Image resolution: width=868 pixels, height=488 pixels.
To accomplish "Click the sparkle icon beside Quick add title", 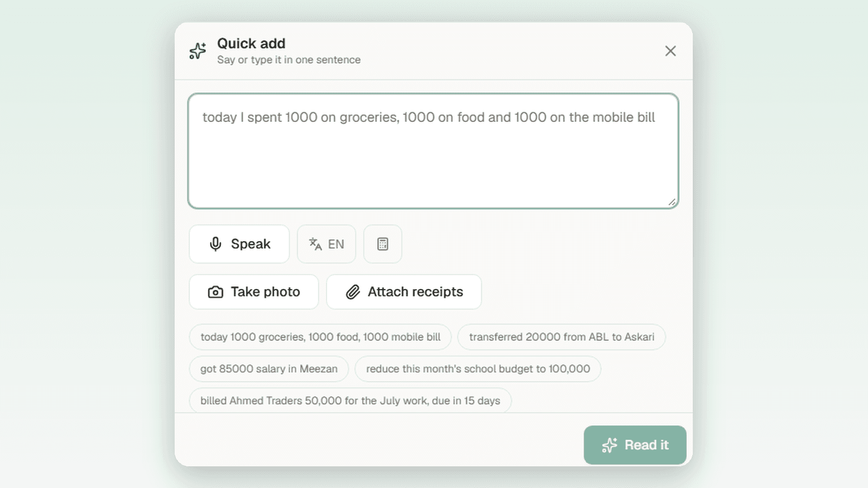I will (x=197, y=51).
